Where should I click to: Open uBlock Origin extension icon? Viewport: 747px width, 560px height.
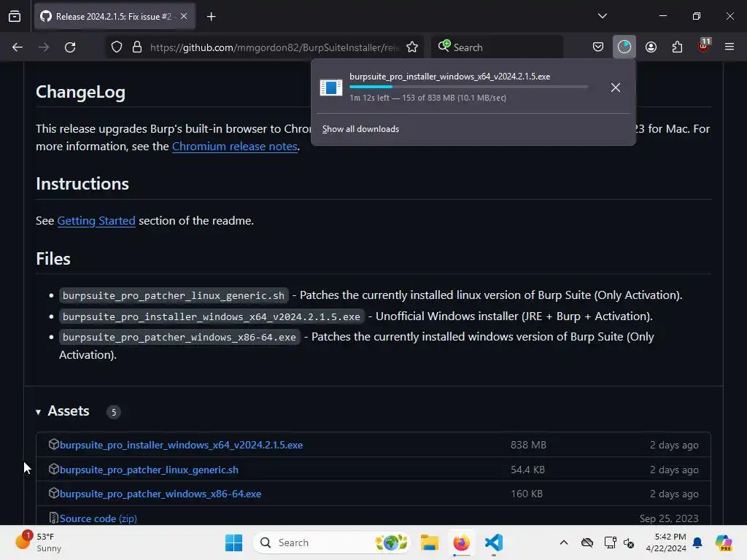(x=704, y=46)
